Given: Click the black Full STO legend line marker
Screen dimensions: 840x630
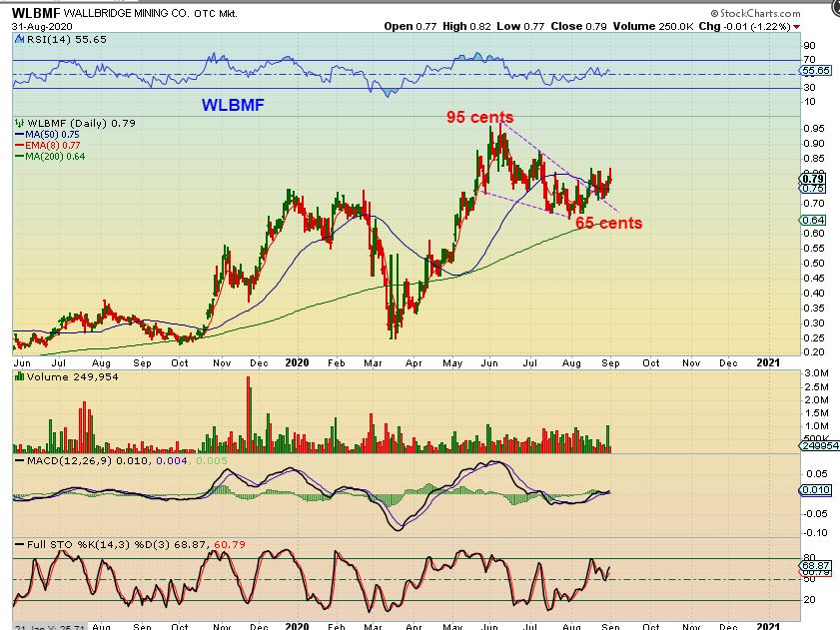Looking at the screenshot, I should [x=20, y=545].
